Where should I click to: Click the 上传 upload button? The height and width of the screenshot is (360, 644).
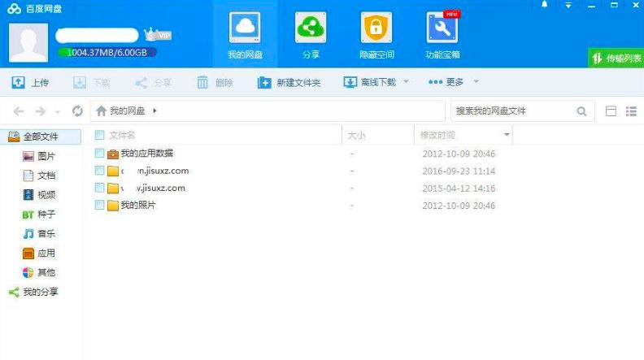[30, 83]
